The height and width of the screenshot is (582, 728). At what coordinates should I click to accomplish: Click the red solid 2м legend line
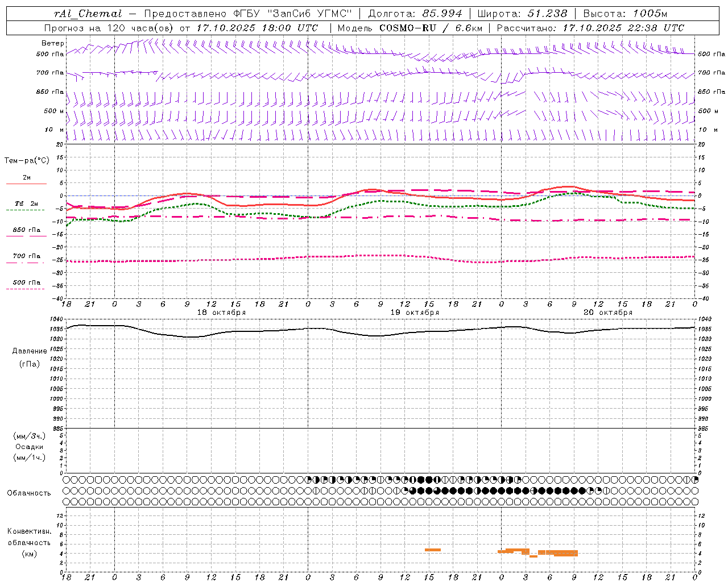pos(26,184)
